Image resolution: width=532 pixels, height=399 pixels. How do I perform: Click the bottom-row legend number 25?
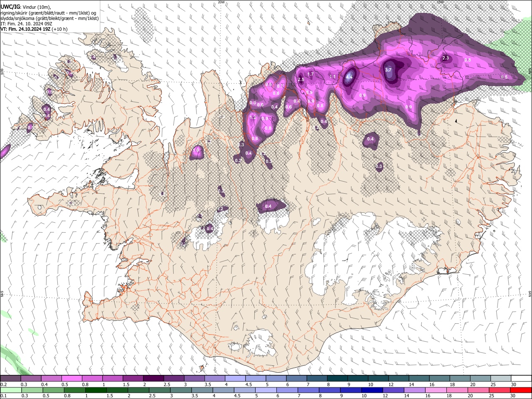pos(491,396)
